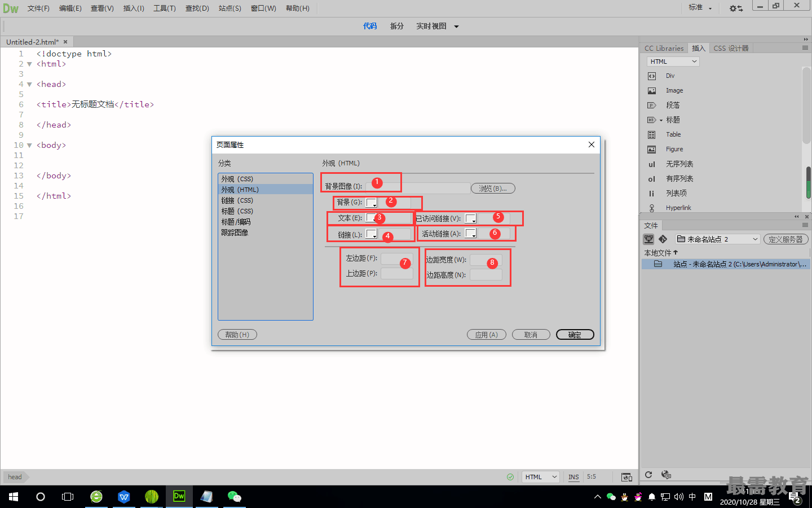Insert an Image from the Insert panel

click(674, 90)
